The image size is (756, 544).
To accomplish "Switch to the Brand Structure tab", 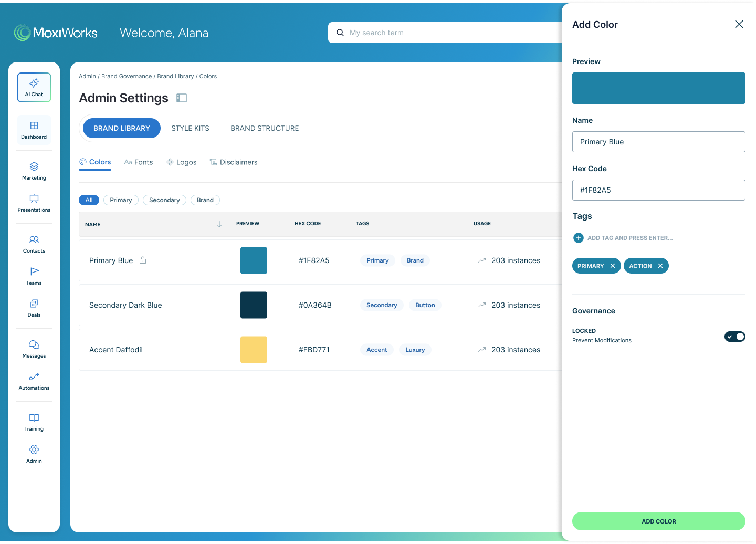I will pos(265,128).
